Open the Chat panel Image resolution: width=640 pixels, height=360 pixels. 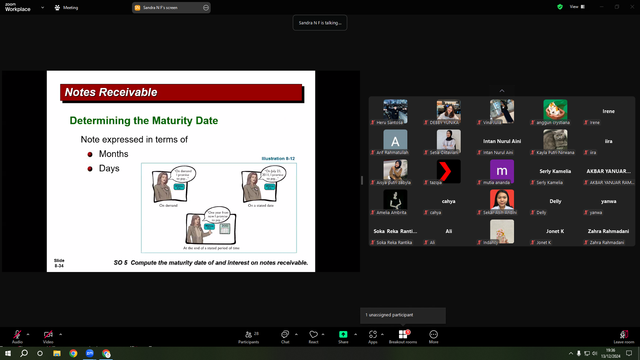[x=285, y=337]
